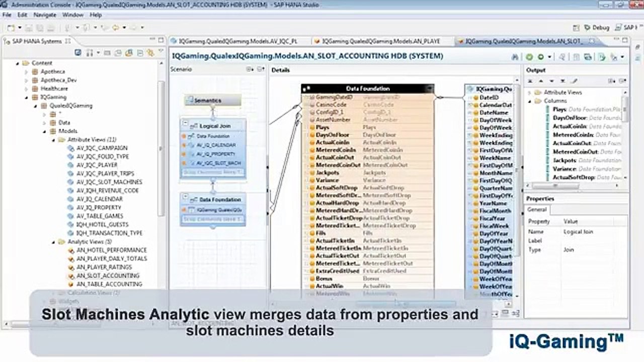Viewport: 644px width, 362px height.
Task: Open the last editor toolbar dropdown arrow
Action: click(x=623, y=57)
